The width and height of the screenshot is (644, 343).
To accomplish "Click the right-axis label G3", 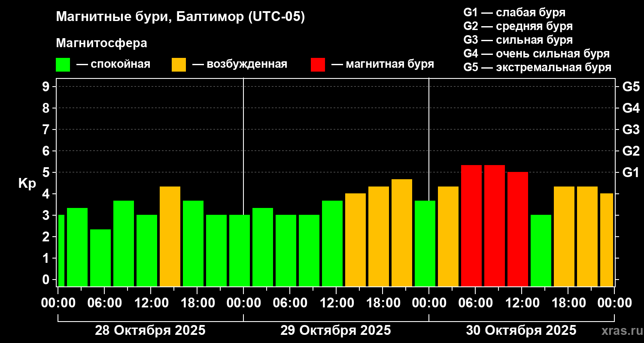I will pyautogui.click(x=631, y=129).
